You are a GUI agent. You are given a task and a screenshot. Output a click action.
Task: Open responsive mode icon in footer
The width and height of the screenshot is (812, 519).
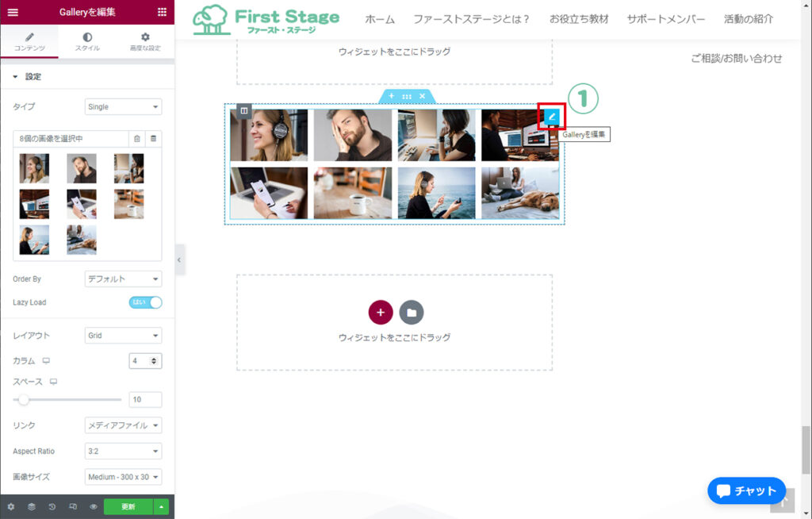pyautogui.click(x=73, y=506)
